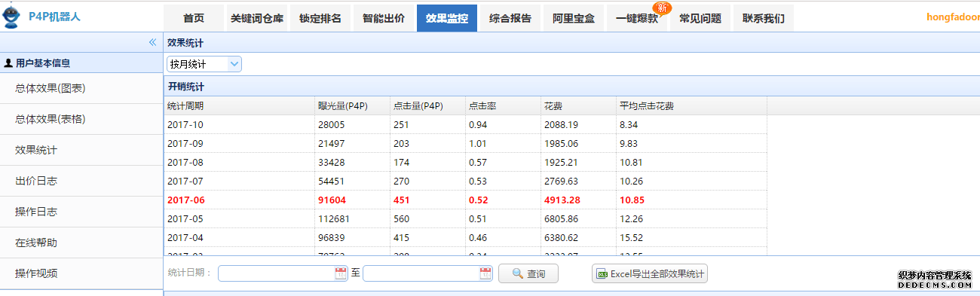Click the 点击量(P4P) column header
This screenshot has width=980, height=296.
point(427,106)
